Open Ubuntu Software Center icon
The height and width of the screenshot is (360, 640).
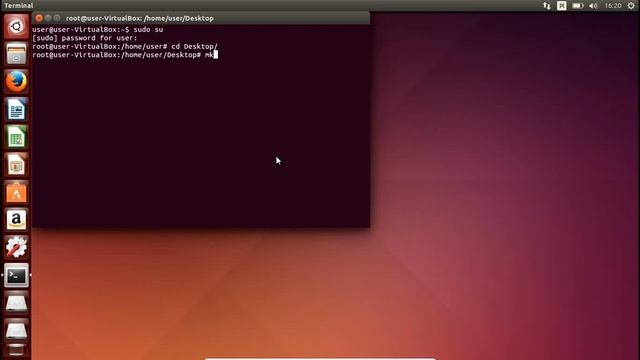click(x=16, y=192)
